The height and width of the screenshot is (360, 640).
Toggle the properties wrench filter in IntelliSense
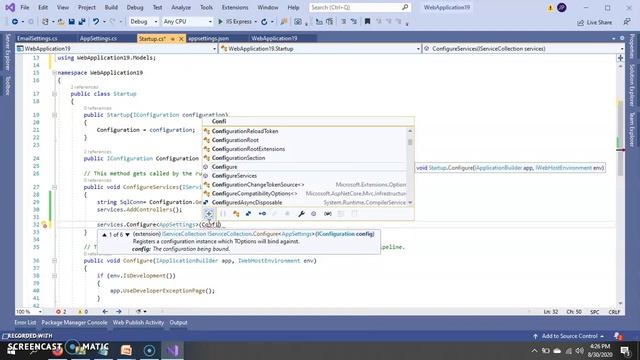(301, 213)
